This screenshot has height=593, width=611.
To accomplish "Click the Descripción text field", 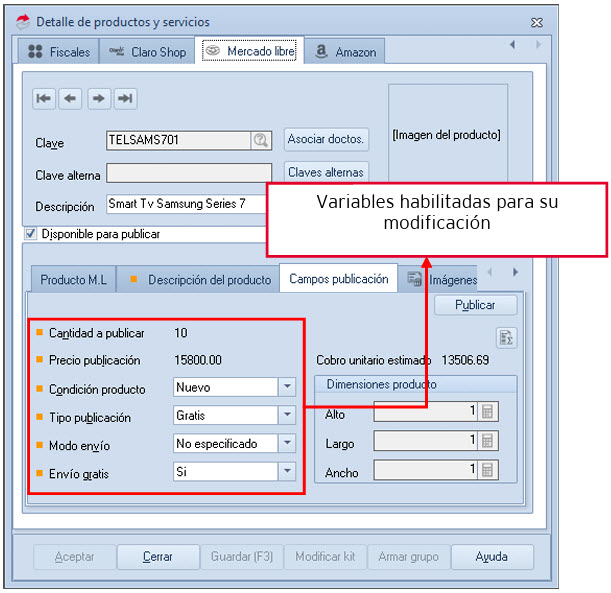I will pos(186,205).
